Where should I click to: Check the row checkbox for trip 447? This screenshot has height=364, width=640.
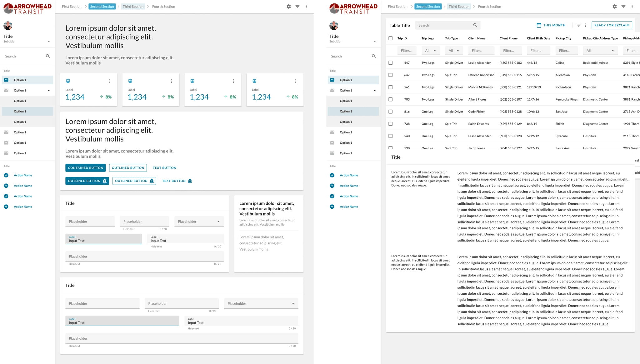(390, 63)
